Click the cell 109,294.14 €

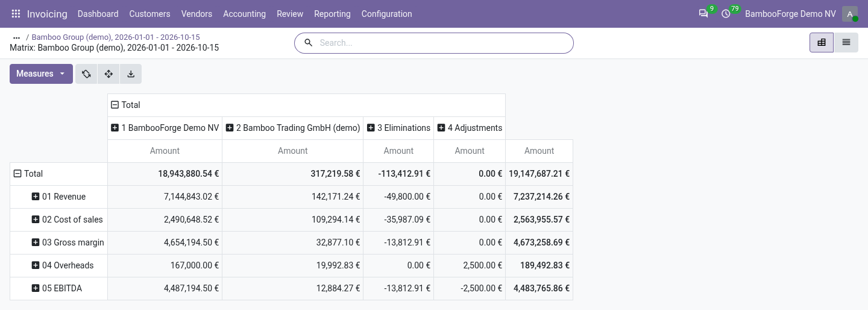(292, 220)
